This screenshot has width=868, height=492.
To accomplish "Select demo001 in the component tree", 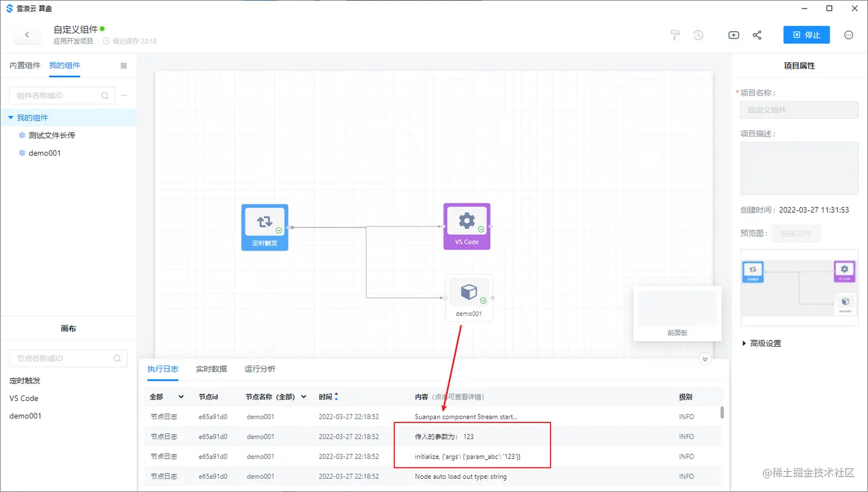I will [45, 153].
